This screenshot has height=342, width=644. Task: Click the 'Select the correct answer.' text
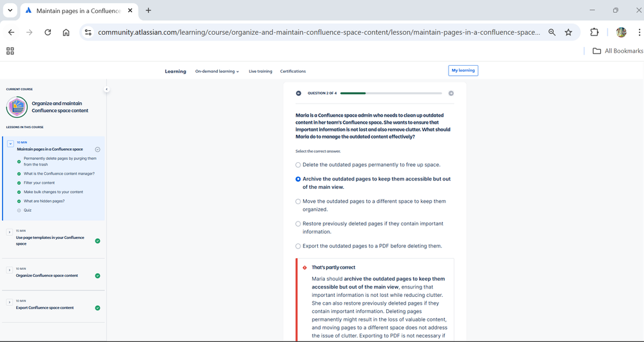pyautogui.click(x=318, y=151)
